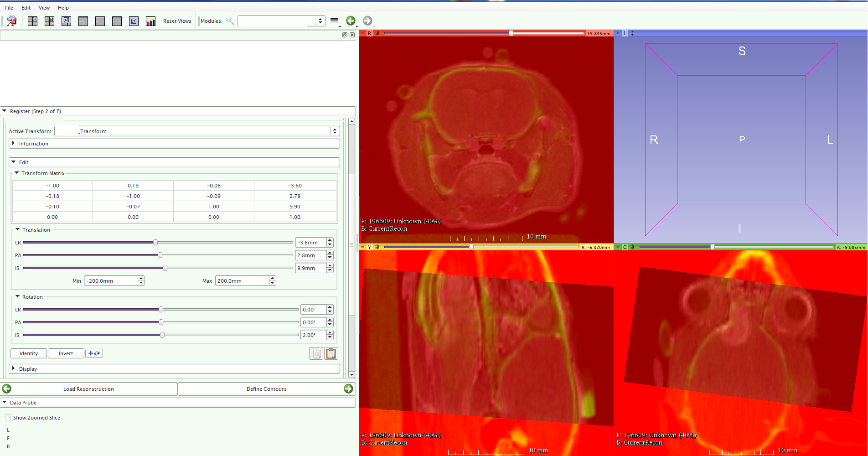Open the Edit menu

[x=26, y=8]
